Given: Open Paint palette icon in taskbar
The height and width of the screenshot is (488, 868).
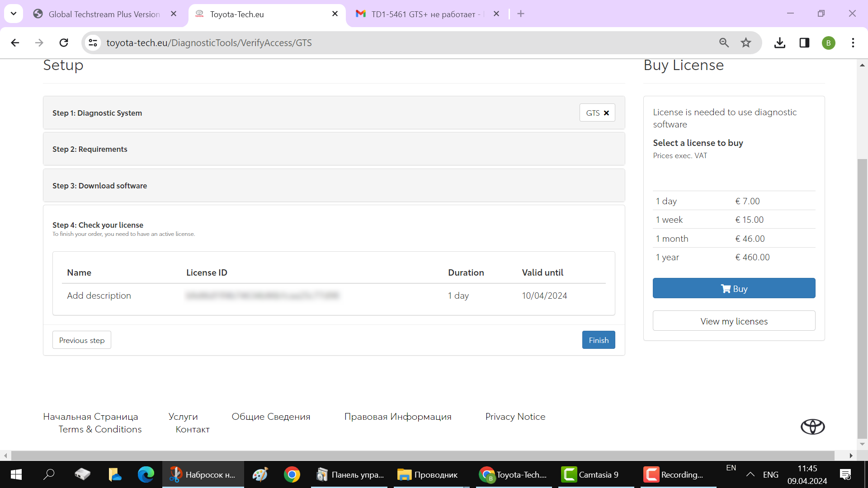Looking at the screenshot, I should point(260,474).
